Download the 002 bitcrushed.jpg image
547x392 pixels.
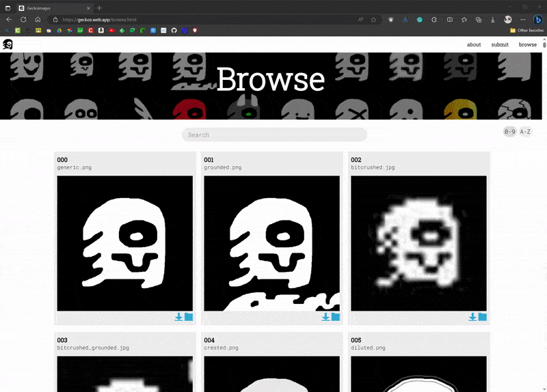click(472, 317)
